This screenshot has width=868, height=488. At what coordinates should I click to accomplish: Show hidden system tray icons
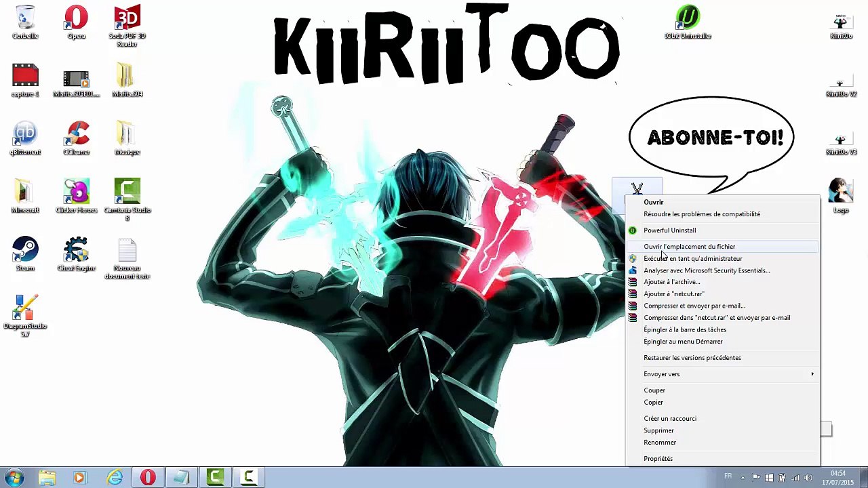tap(743, 478)
